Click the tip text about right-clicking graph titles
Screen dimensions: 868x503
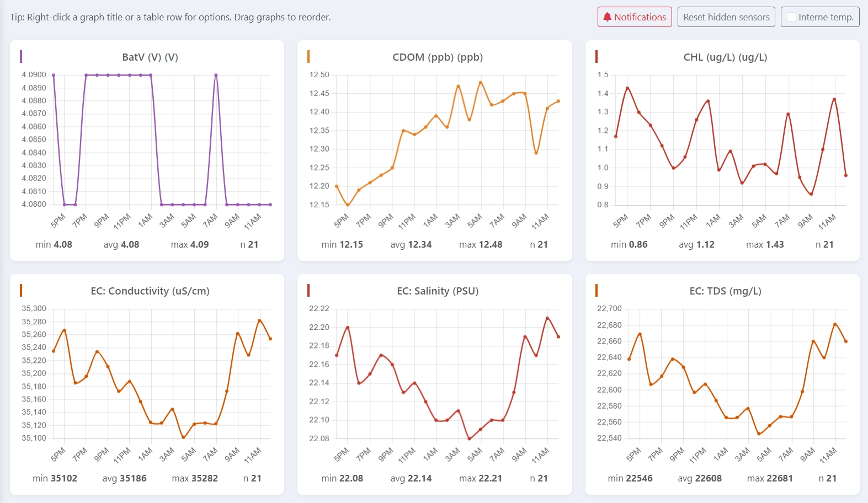pos(171,17)
